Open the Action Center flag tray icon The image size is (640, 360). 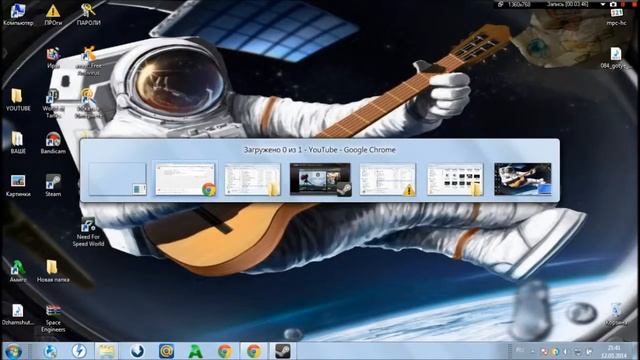(x=589, y=351)
